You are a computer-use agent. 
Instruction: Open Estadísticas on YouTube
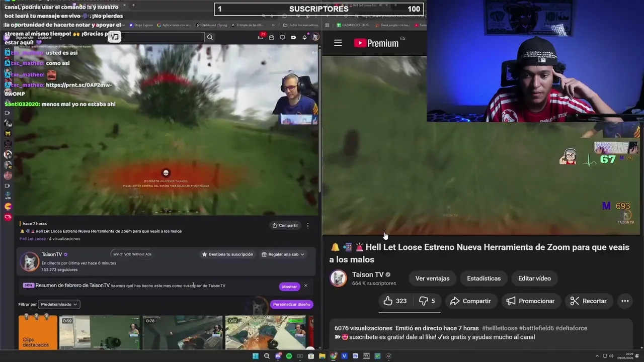click(484, 279)
